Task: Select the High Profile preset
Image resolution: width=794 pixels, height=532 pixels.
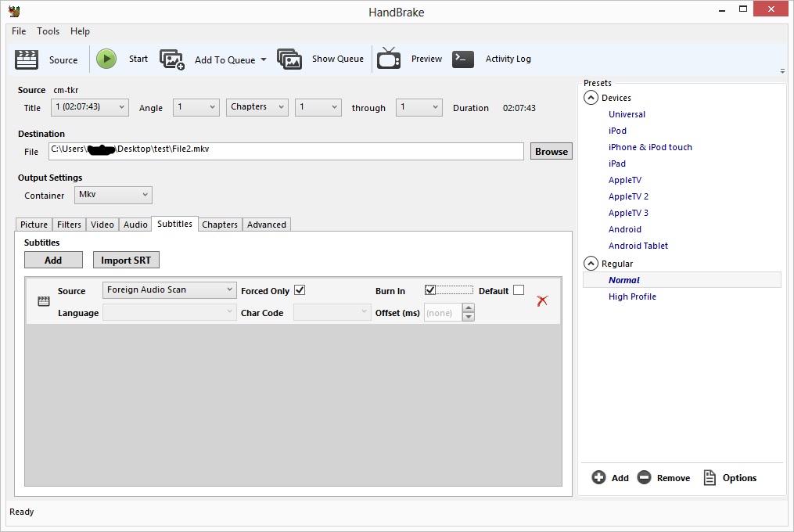Action: (632, 297)
